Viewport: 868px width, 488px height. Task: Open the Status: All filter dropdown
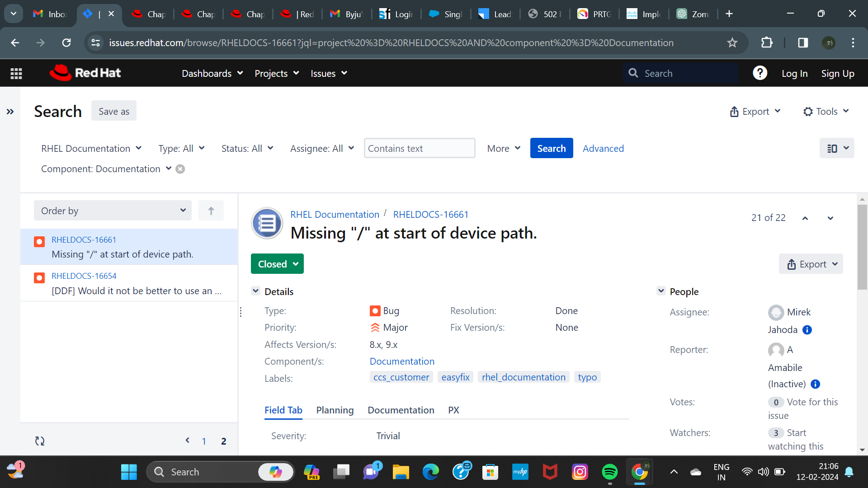tap(247, 149)
